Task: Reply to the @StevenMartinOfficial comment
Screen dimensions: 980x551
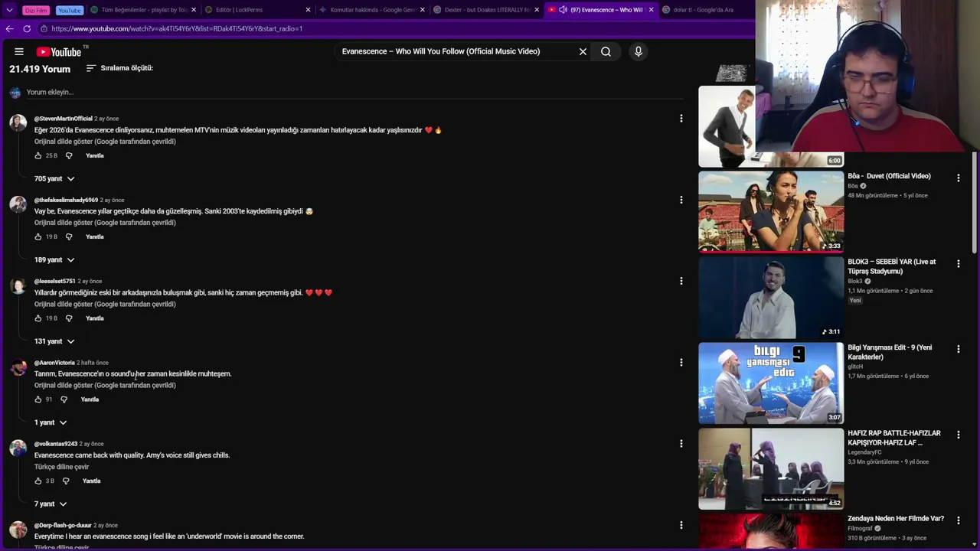Action: coord(95,155)
